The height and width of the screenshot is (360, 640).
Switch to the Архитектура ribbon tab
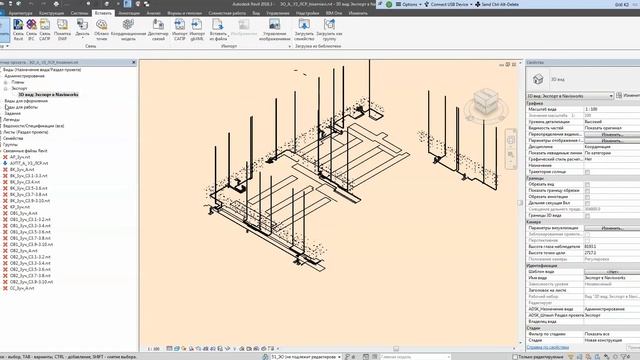[x=20, y=13]
